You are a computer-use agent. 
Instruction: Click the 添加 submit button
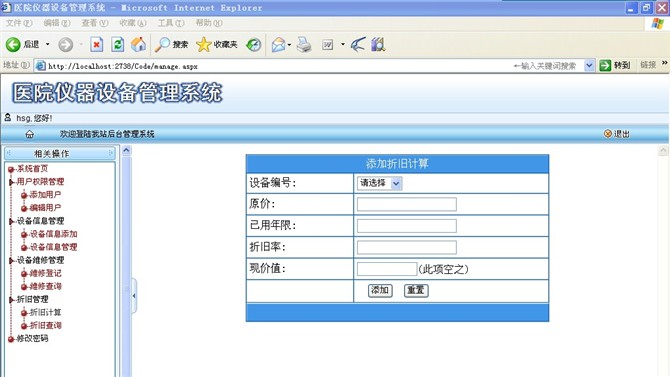tap(380, 290)
